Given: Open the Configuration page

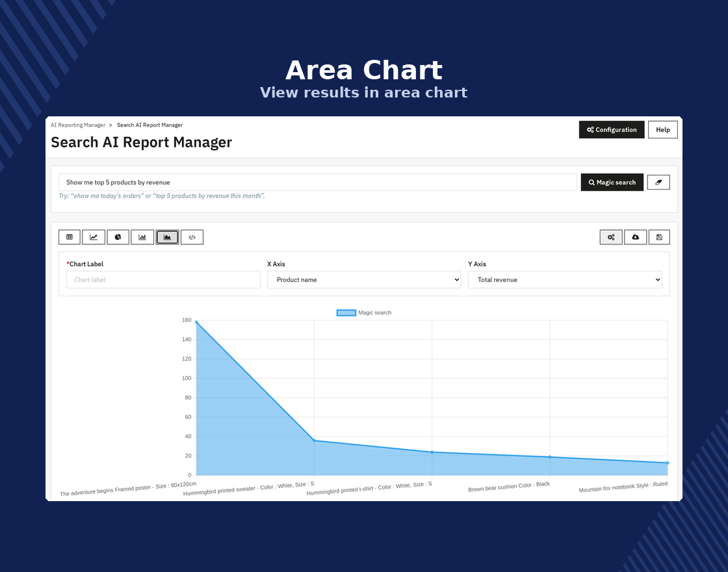Looking at the screenshot, I should click(612, 129).
